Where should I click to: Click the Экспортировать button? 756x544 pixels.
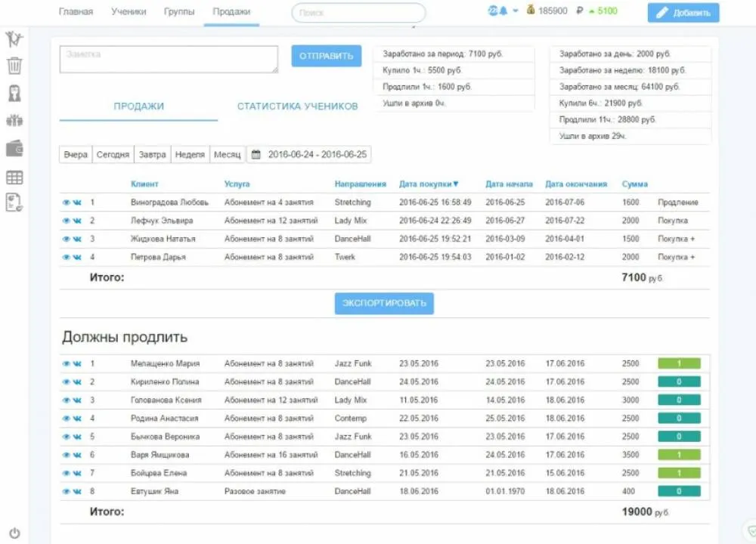384,303
